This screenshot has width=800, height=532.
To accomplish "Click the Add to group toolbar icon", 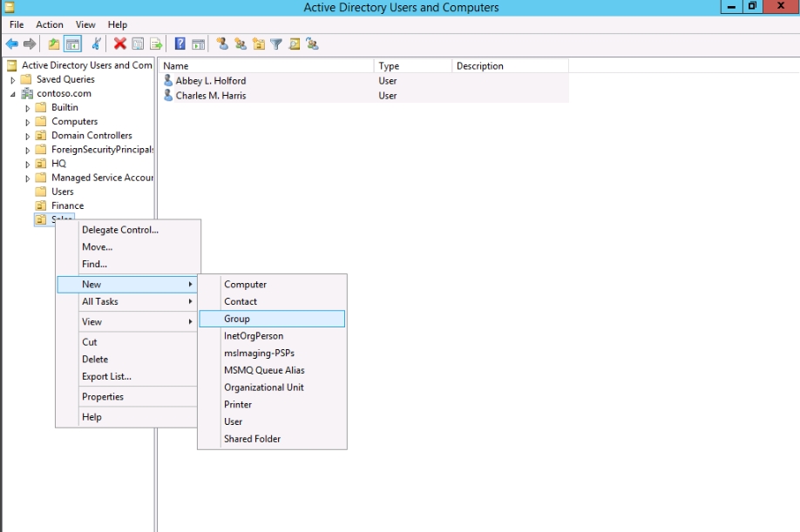I will click(312, 44).
